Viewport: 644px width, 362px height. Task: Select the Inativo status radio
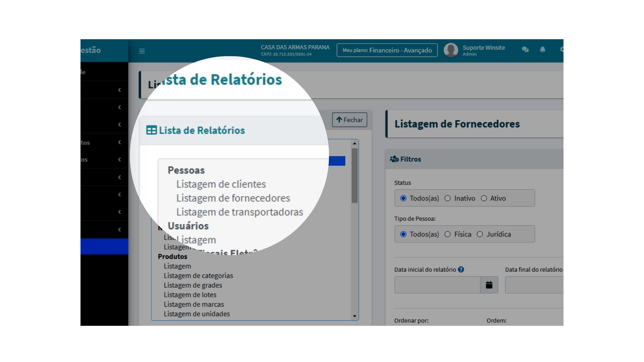pos(447,198)
